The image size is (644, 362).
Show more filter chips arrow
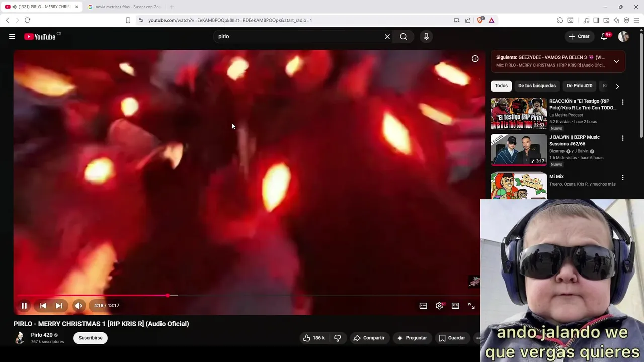point(617,86)
